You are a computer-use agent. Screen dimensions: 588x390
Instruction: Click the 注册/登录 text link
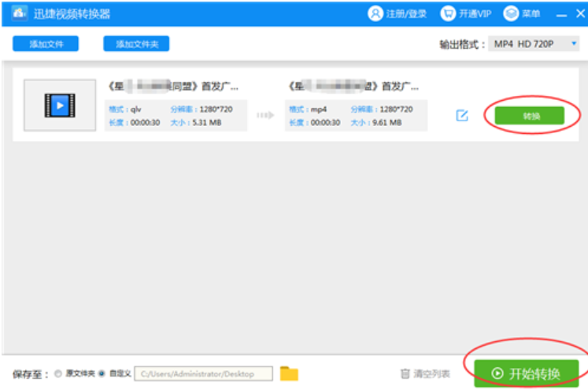coord(405,14)
